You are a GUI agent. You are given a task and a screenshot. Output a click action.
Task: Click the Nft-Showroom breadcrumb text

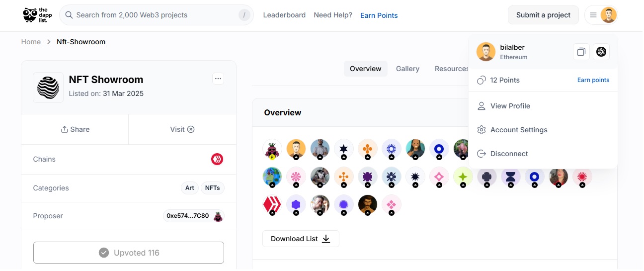click(x=81, y=42)
